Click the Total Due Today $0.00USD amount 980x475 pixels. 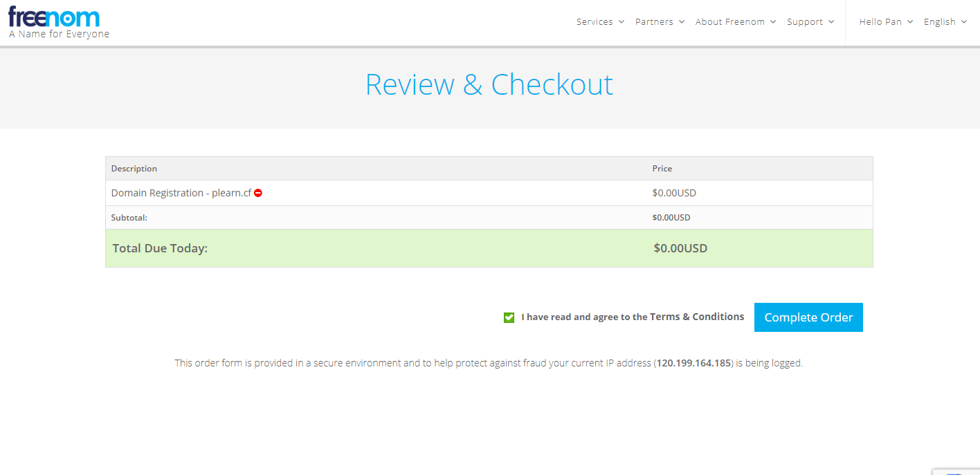coord(680,248)
